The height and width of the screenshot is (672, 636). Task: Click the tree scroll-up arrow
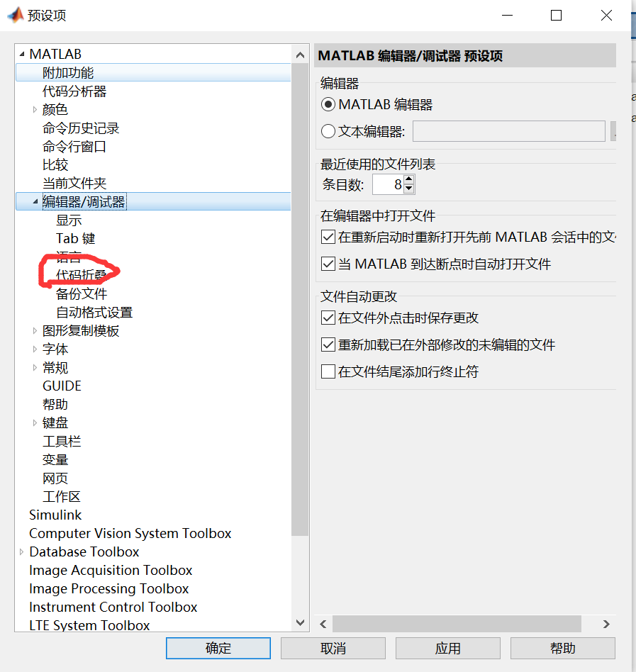click(x=300, y=55)
